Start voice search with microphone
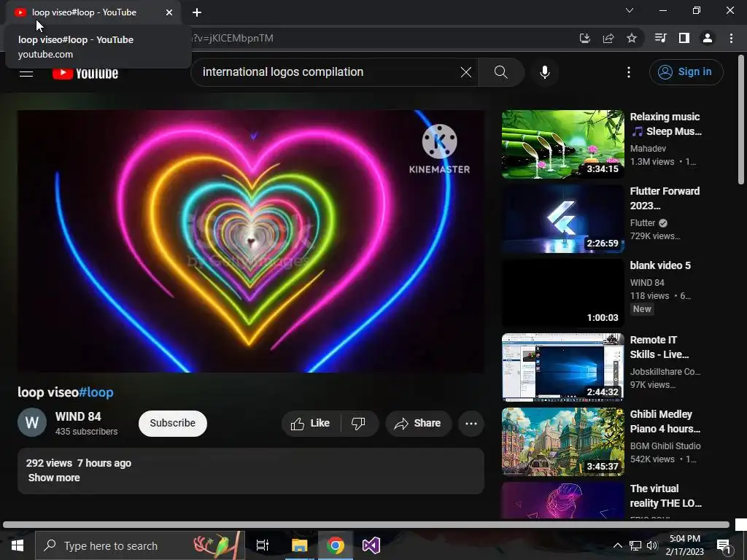This screenshot has width=747, height=560. tap(545, 72)
